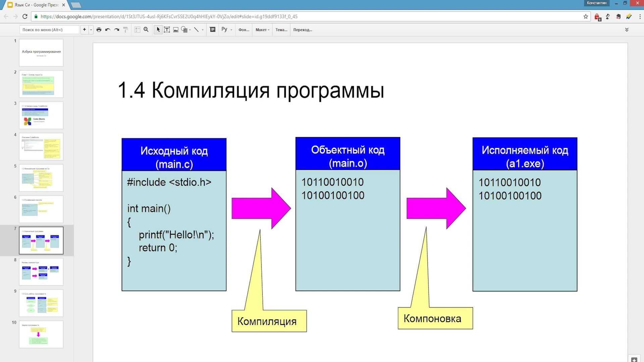
Task: Select the magenta arrow after Исходный код
Action: click(261, 208)
